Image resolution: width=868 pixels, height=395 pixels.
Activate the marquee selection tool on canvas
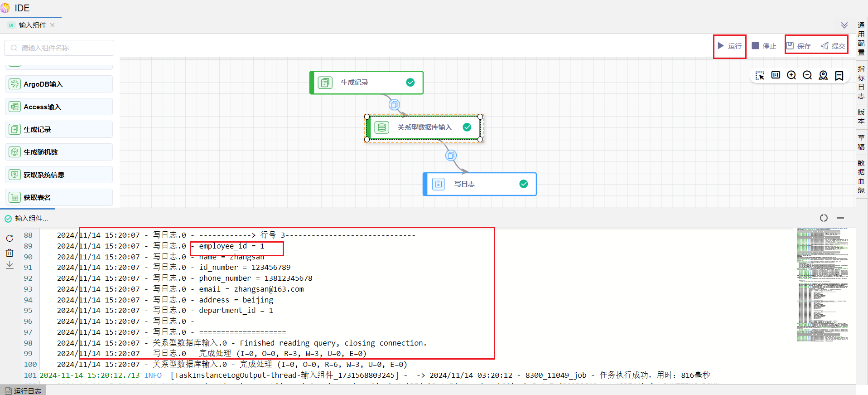point(760,75)
